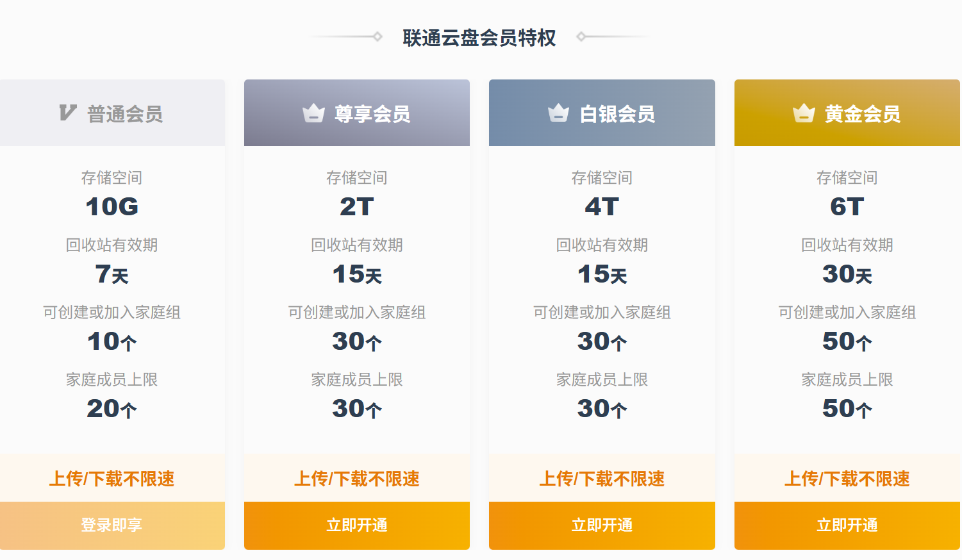Click the 4T storage value under 白银会员
Viewport: 962px width, 560px height.
pos(602,206)
